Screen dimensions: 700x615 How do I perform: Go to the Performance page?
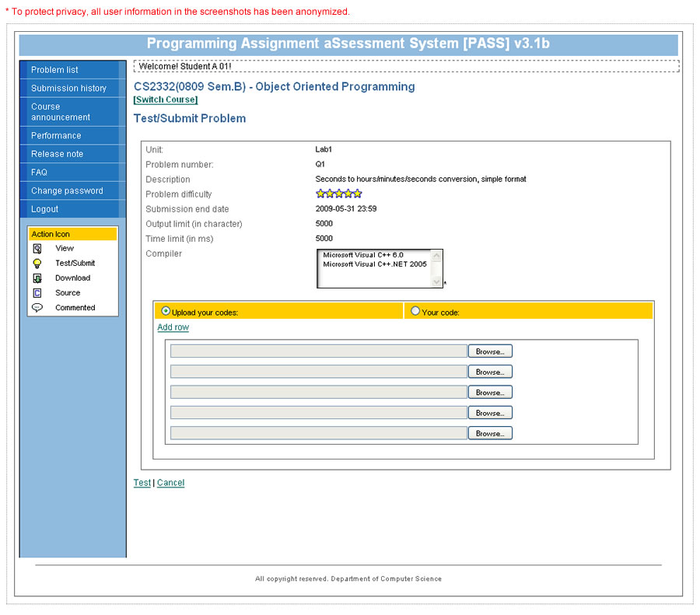pos(56,136)
